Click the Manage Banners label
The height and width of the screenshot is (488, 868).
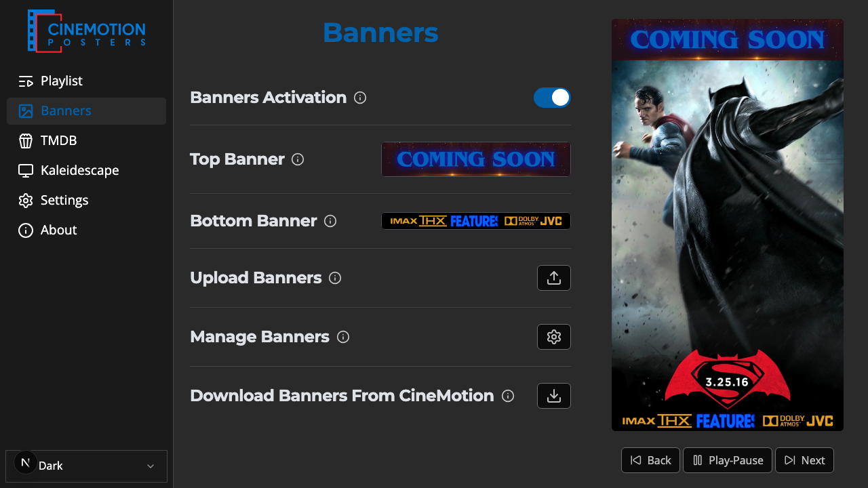260,337
